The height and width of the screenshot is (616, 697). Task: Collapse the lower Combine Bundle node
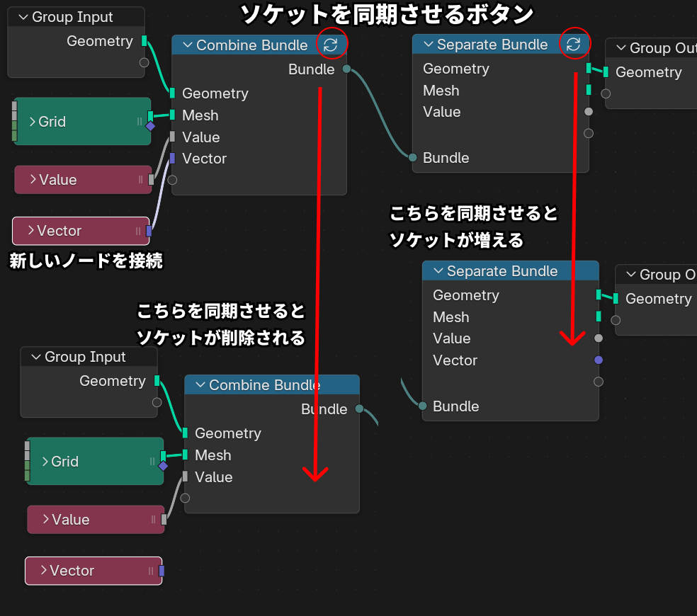point(200,385)
